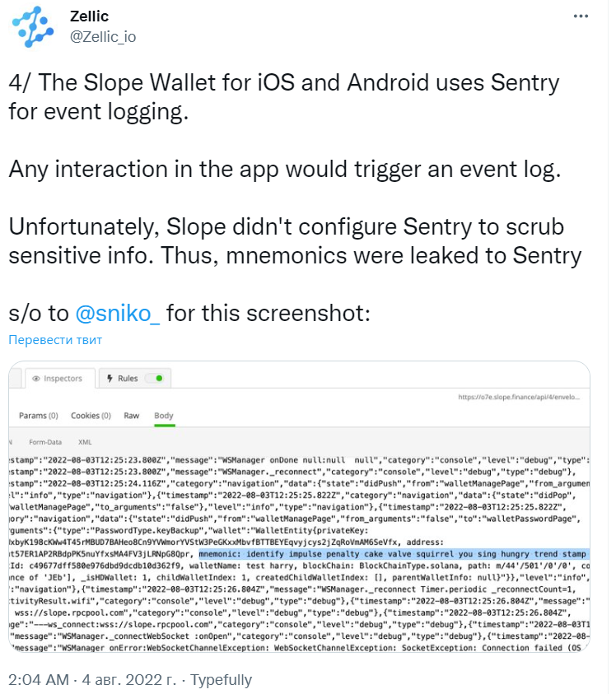Open the Zellic profile avatar

click(x=33, y=26)
